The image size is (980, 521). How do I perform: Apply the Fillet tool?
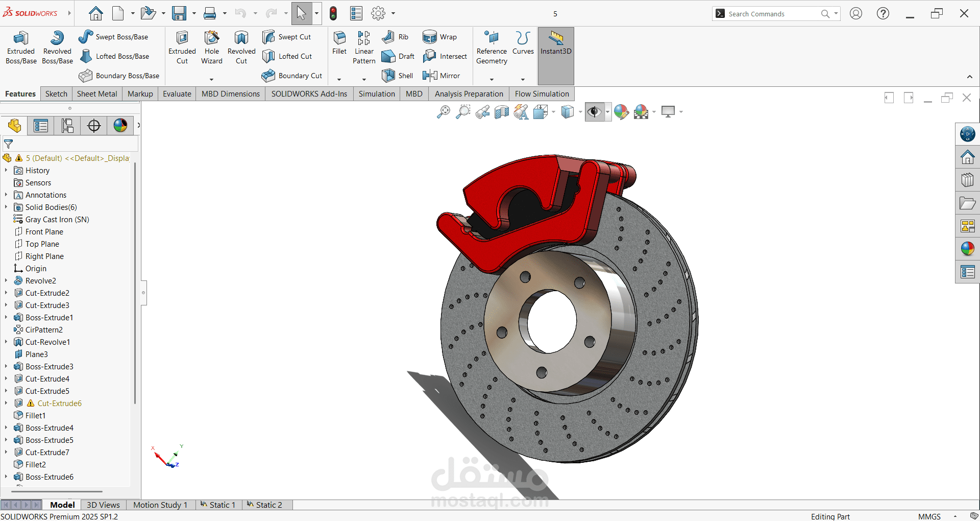click(x=339, y=43)
